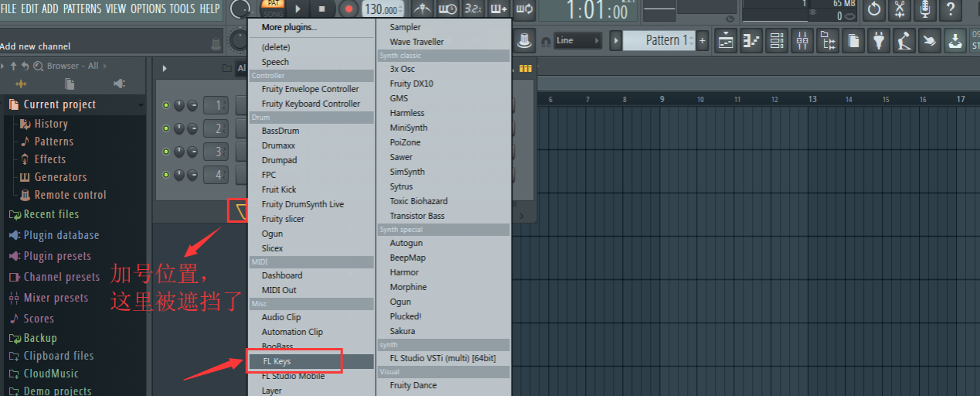Open the Mixer window from toolbar
980x396 pixels.
tap(803, 40)
